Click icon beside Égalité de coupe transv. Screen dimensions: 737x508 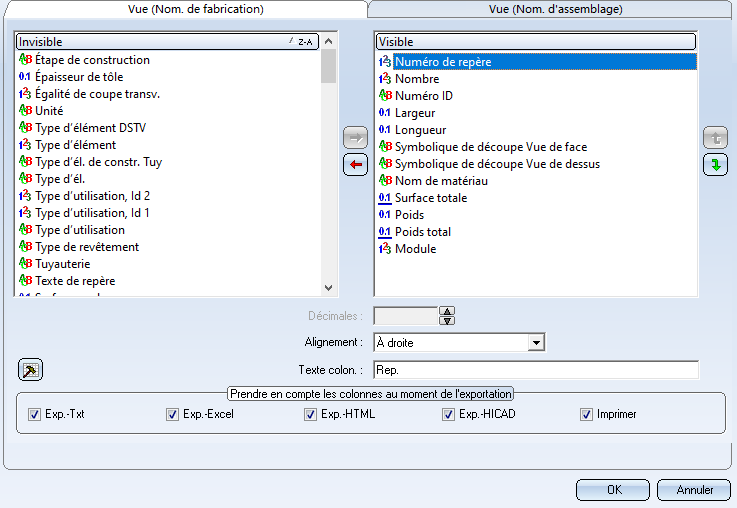pos(25,94)
